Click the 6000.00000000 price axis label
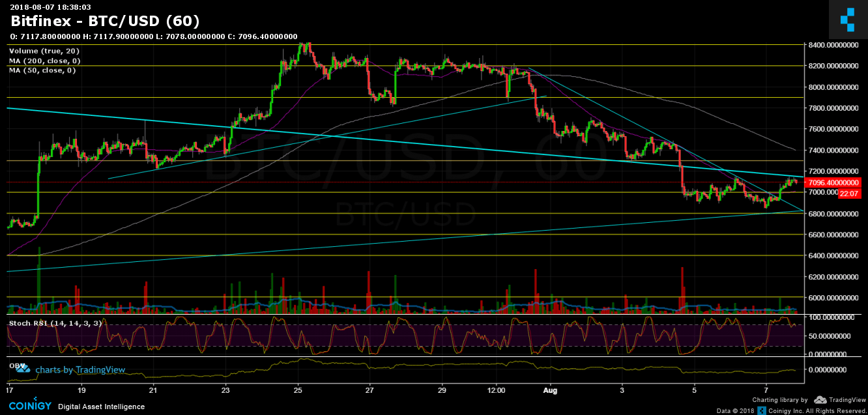Image resolution: width=868 pixels, height=415 pixels. point(835,298)
